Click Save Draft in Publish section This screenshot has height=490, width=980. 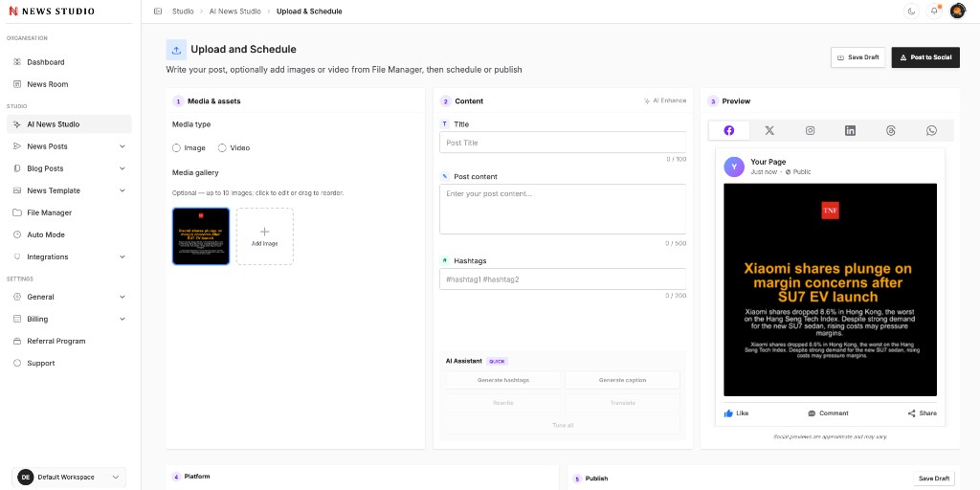tap(934, 479)
